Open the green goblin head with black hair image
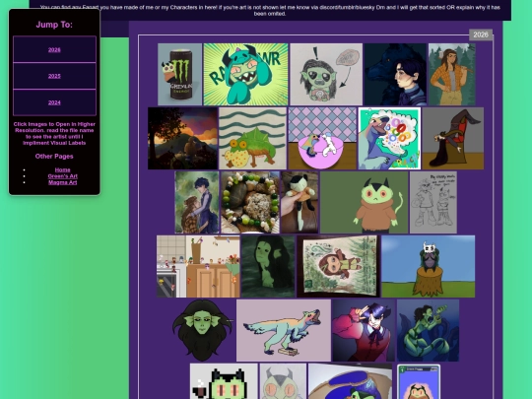This screenshot has width=532, height=399. pyautogui.click(x=203, y=330)
